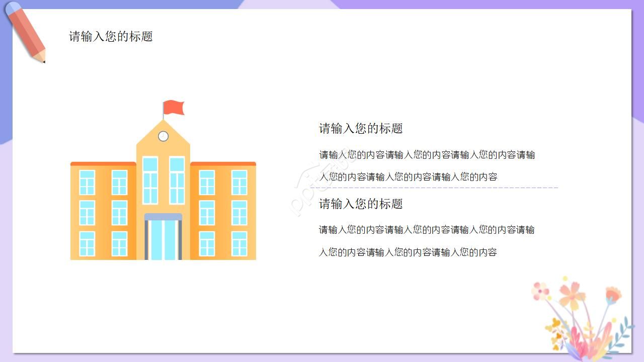Select the orange door awning above the entrance
644x362 pixels.
162,215
